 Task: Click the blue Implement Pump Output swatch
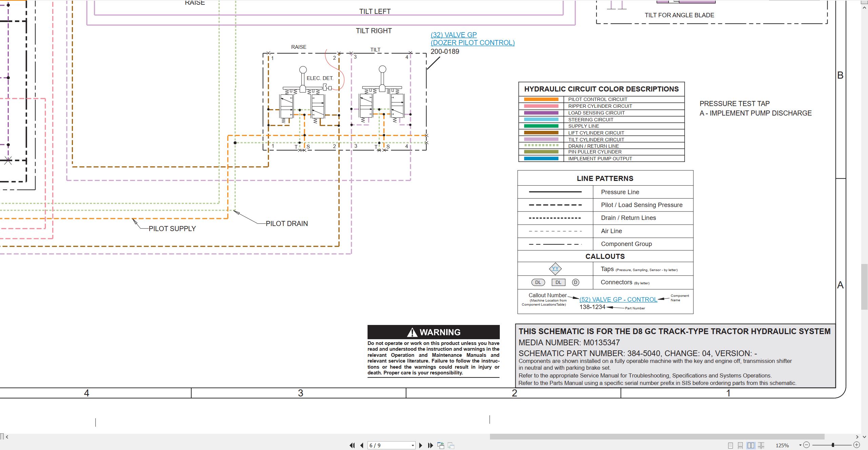(x=541, y=159)
